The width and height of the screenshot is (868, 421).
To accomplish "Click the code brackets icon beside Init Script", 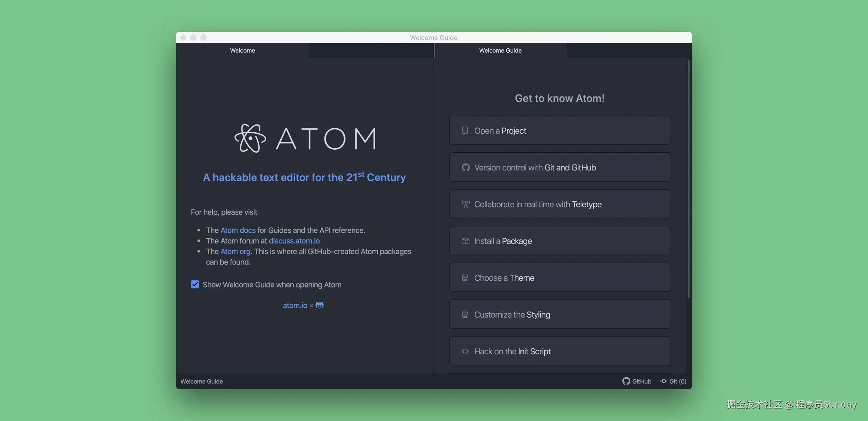I will [465, 351].
